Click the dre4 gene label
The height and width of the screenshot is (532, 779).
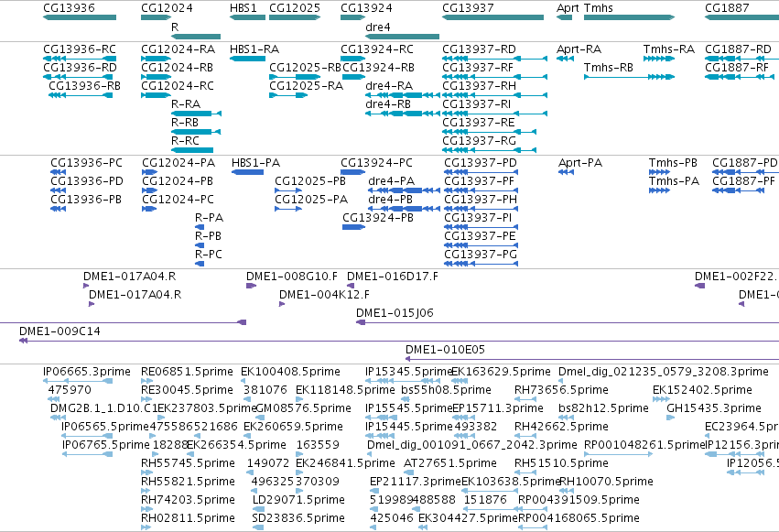pos(377,27)
